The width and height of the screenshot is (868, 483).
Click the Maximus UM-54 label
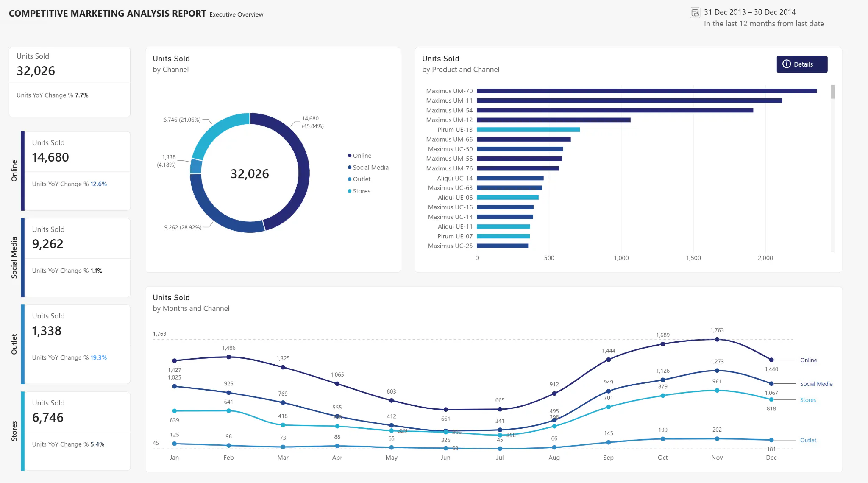tap(449, 110)
